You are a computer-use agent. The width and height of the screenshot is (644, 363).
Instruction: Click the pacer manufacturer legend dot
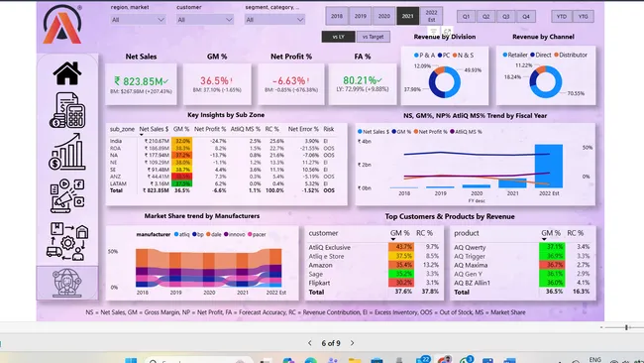(250, 234)
